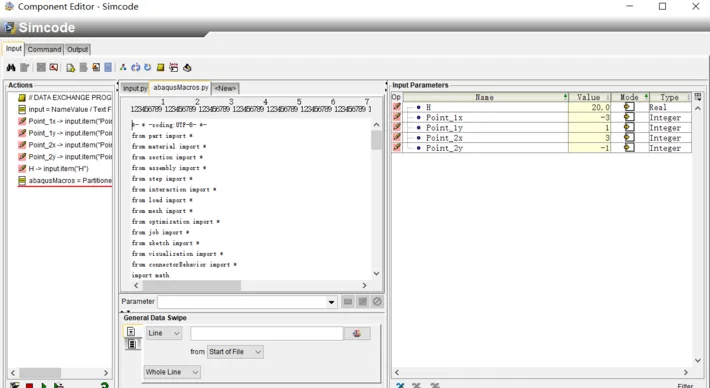Click the green run arrow below Actions list
Viewport: 710px width, 388px height.
point(44,385)
